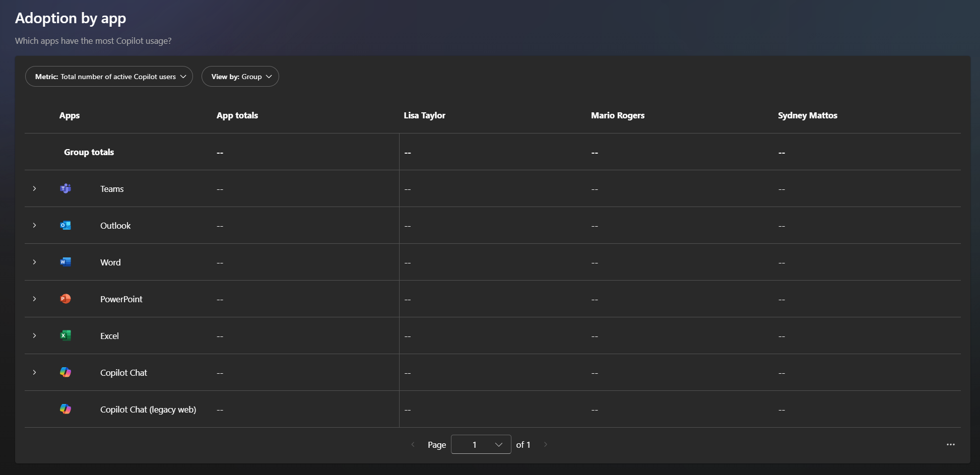Click the Adoption by app heading

pyautogui.click(x=71, y=18)
